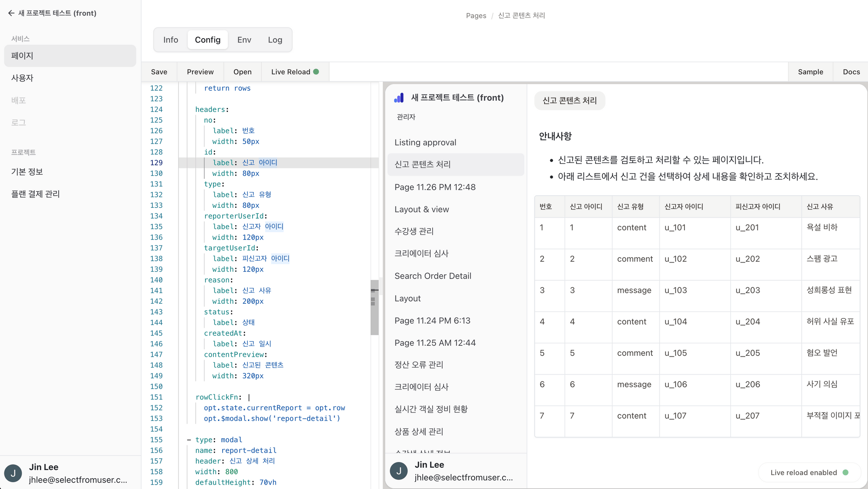Open Search Order Detail page
868x489 pixels.
coord(432,276)
